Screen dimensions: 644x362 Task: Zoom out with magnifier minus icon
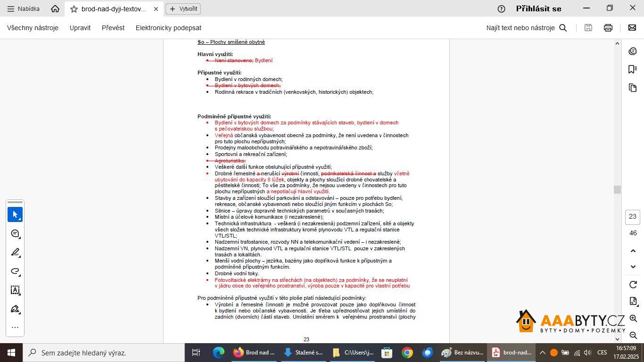pyautogui.click(x=633, y=335)
